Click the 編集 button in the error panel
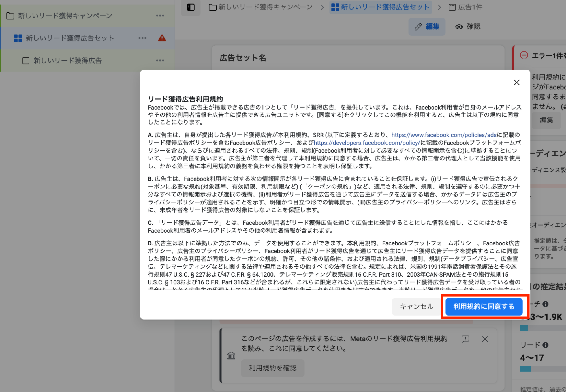Image resolution: width=566 pixels, height=392 pixels. pyautogui.click(x=546, y=120)
